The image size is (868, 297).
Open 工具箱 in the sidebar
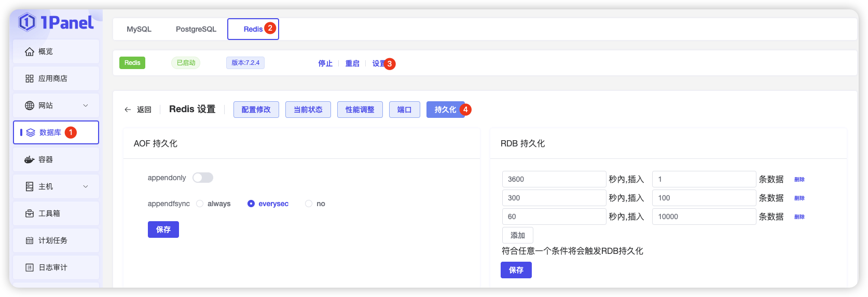56,213
